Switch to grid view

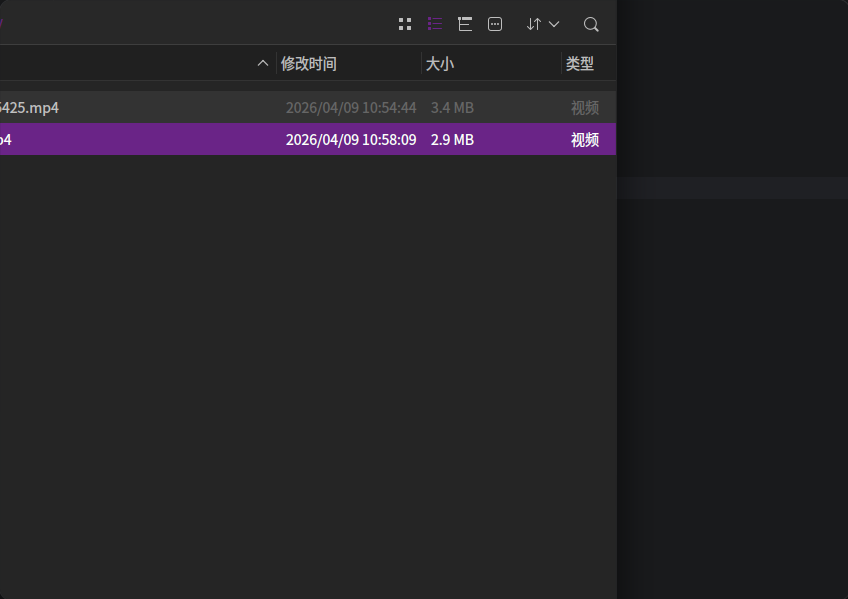click(x=405, y=23)
